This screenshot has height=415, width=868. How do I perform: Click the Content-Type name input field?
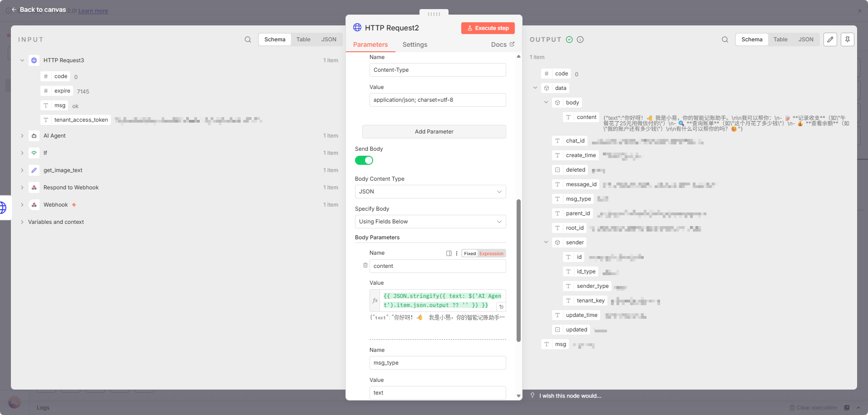tap(438, 70)
